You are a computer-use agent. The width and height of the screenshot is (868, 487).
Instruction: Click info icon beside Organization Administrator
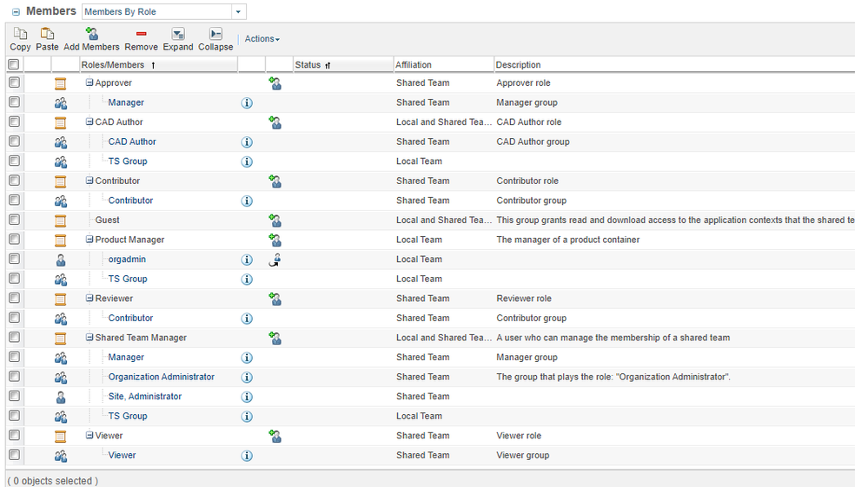click(247, 378)
